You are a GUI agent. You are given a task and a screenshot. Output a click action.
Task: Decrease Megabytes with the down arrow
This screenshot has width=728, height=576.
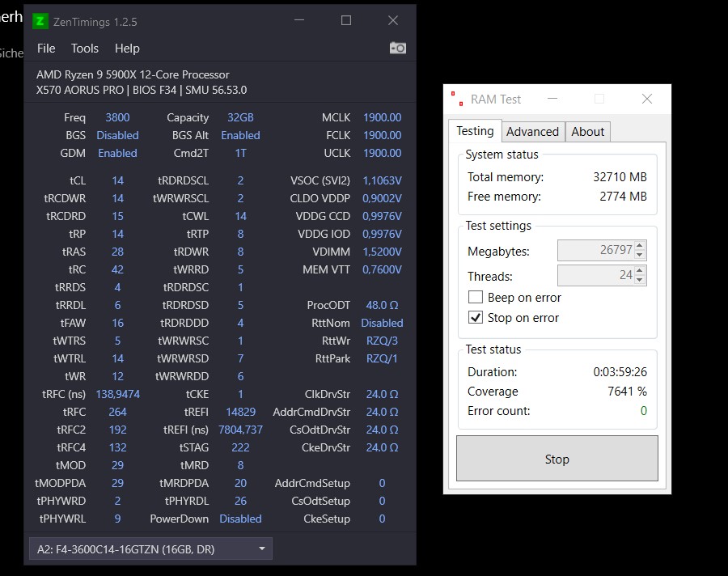[x=640, y=255]
